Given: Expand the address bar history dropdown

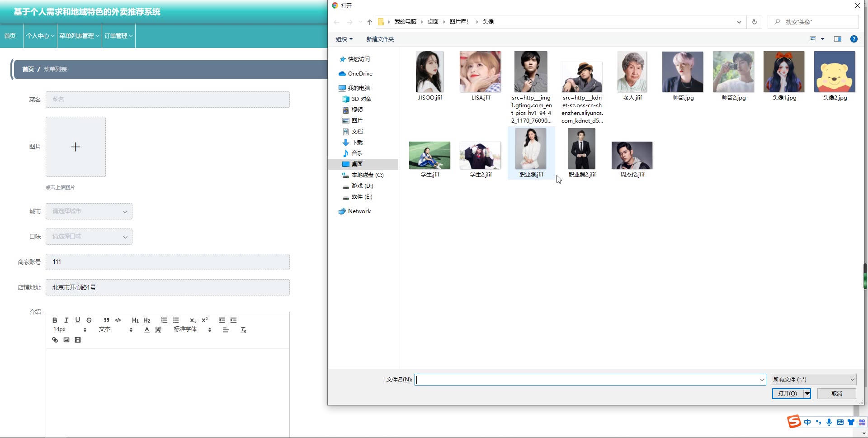Looking at the screenshot, I should tap(739, 22).
